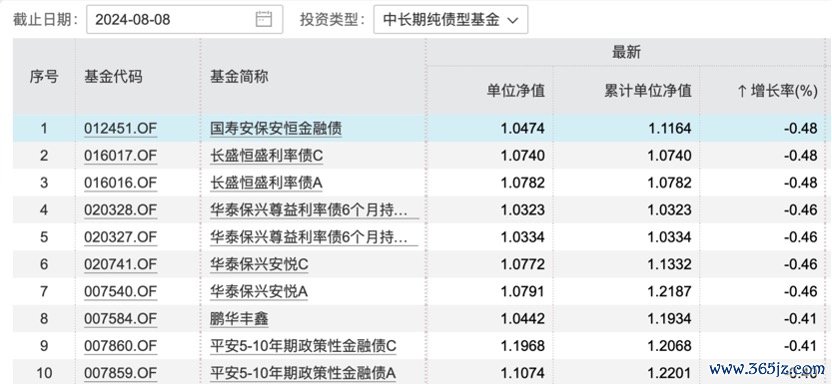
Task: Open the 长盛恒盛利率债A fund link
Action: (266, 183)
